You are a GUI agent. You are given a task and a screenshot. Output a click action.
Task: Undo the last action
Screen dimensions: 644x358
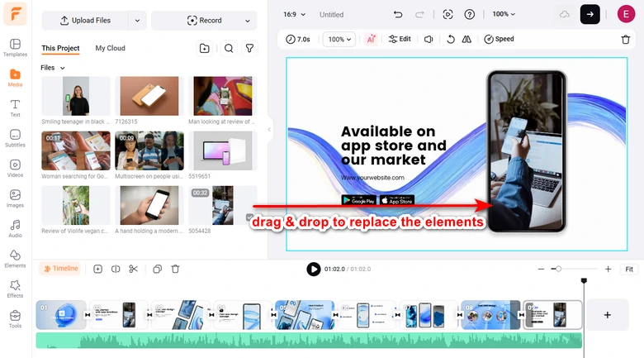398,14
